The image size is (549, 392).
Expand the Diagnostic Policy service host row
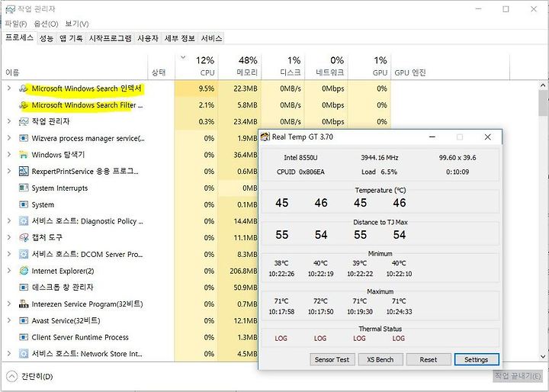(x=9, y=220)
